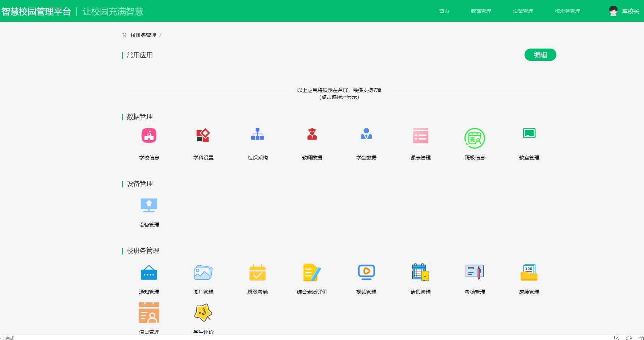644x340 pixels.
Task: Click the 李校长 username
Action: click(631, 12)
